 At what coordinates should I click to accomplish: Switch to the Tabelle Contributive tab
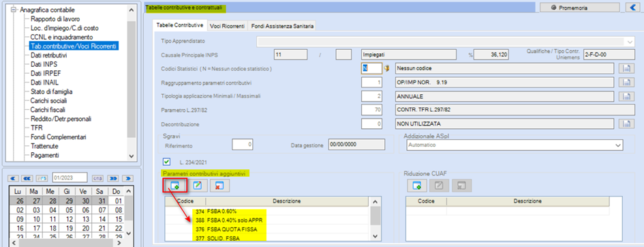tap(179, 25)
